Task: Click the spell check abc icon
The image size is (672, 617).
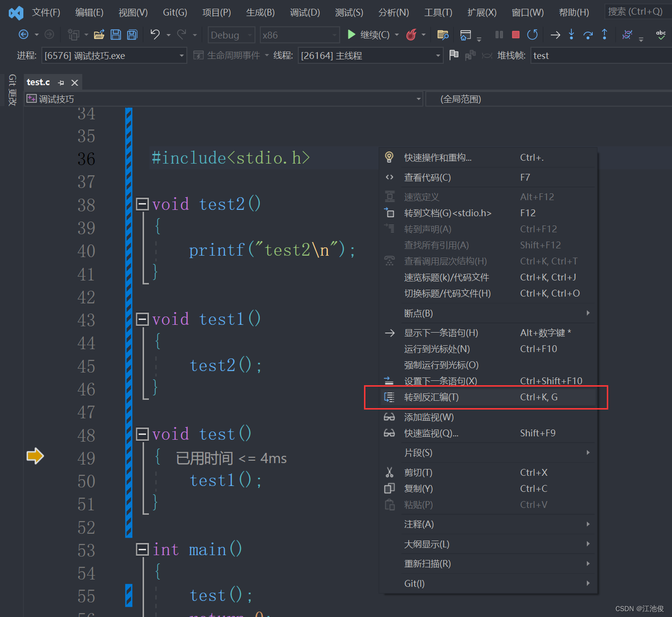Action: [x=661, y=35]
